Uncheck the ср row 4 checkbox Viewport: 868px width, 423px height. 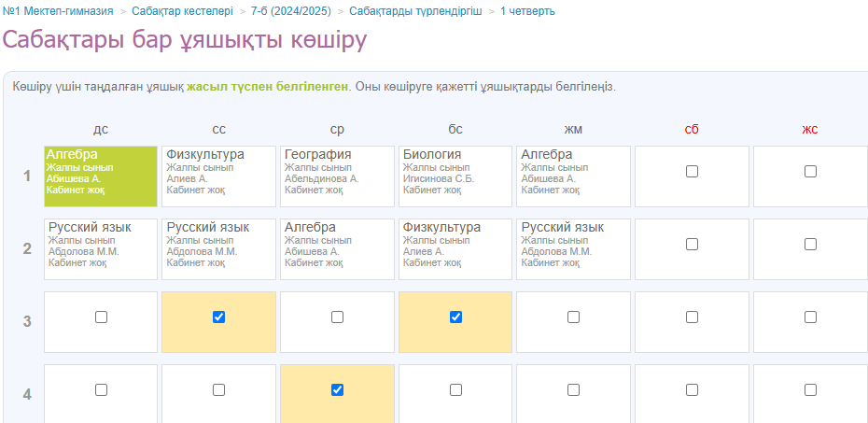coord(337,390)
